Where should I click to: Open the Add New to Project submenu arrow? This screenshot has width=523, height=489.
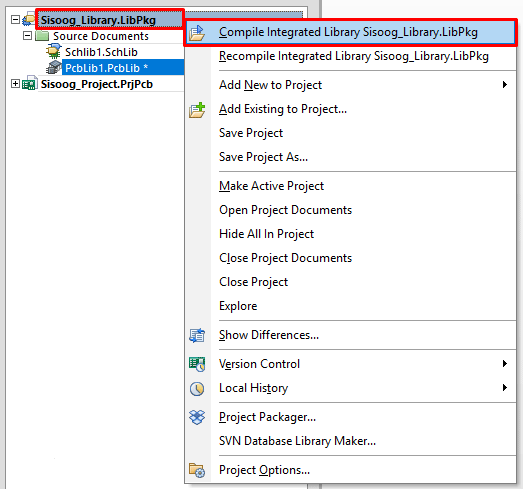[505, 85]
